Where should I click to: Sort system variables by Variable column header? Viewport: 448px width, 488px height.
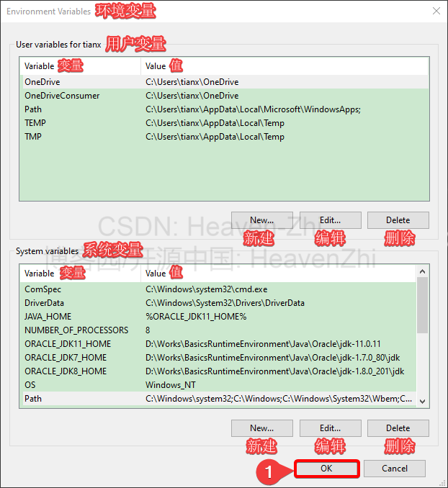(x=81, y=274)
